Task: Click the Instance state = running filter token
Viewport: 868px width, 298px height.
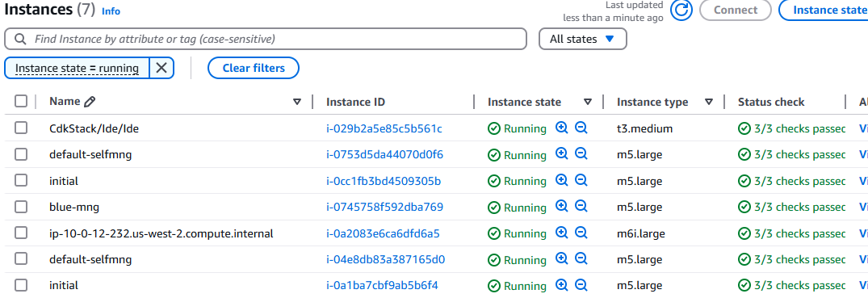Action: tap(77, 68)
